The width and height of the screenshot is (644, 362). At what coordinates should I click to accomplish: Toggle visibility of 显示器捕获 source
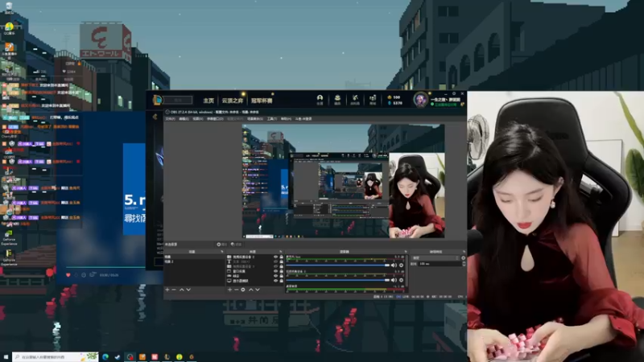275,281
